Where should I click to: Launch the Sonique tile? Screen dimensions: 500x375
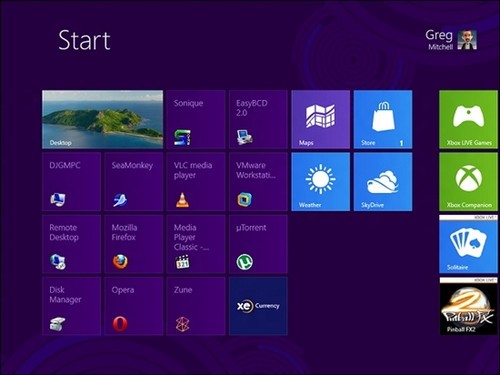click(x=196, y=119)
